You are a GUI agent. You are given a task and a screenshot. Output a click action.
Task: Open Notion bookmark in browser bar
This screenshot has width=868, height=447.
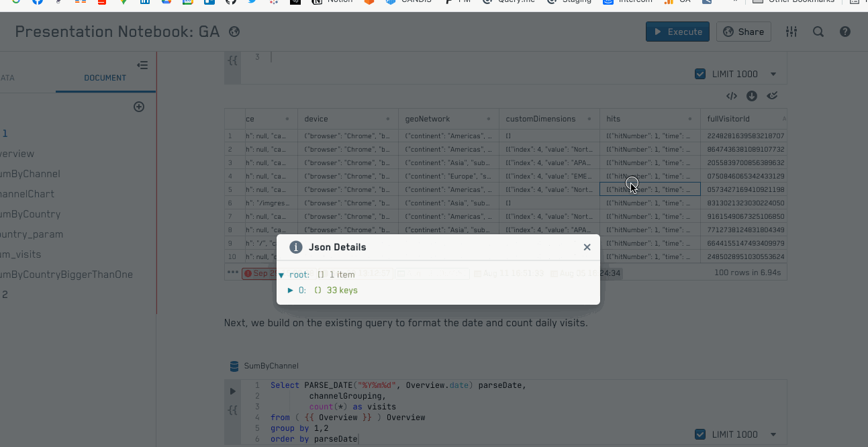[334, 2]
